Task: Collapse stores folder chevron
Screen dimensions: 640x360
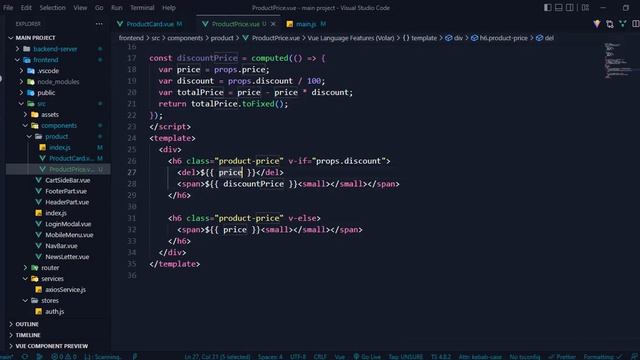Action: 25,300
